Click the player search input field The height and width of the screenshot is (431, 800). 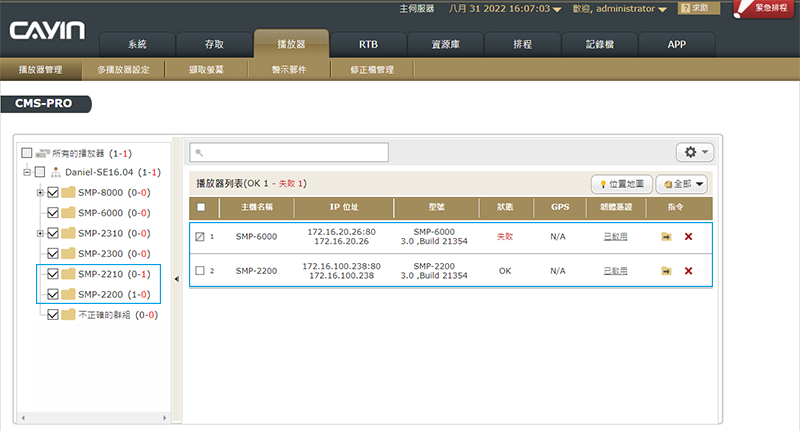289,152
